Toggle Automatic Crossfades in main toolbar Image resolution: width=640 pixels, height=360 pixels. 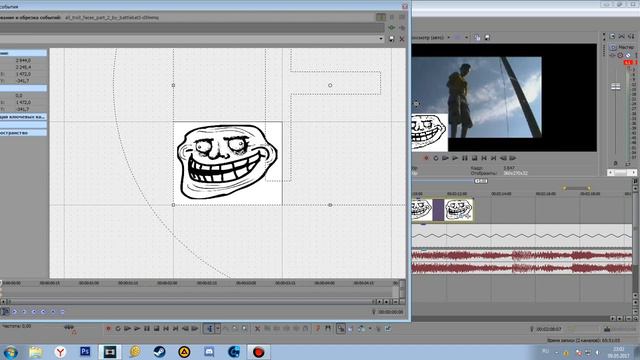pyautogui.click(x=350, y=328)
